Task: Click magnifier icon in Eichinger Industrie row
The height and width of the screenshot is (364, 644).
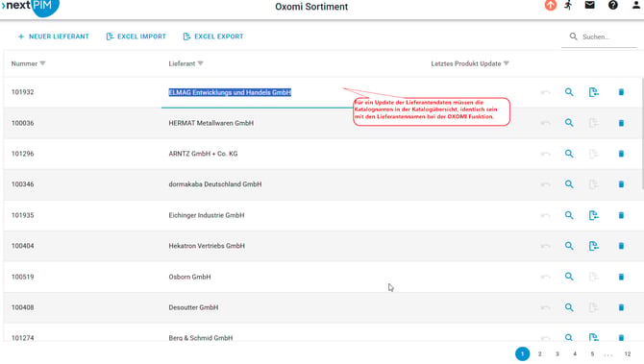Action: [x=569, y=215]
